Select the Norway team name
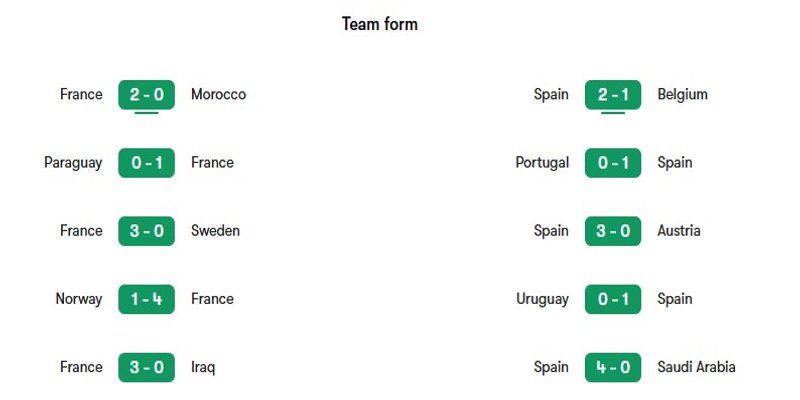Screen dimensions: 800x400 coord(79,299)
